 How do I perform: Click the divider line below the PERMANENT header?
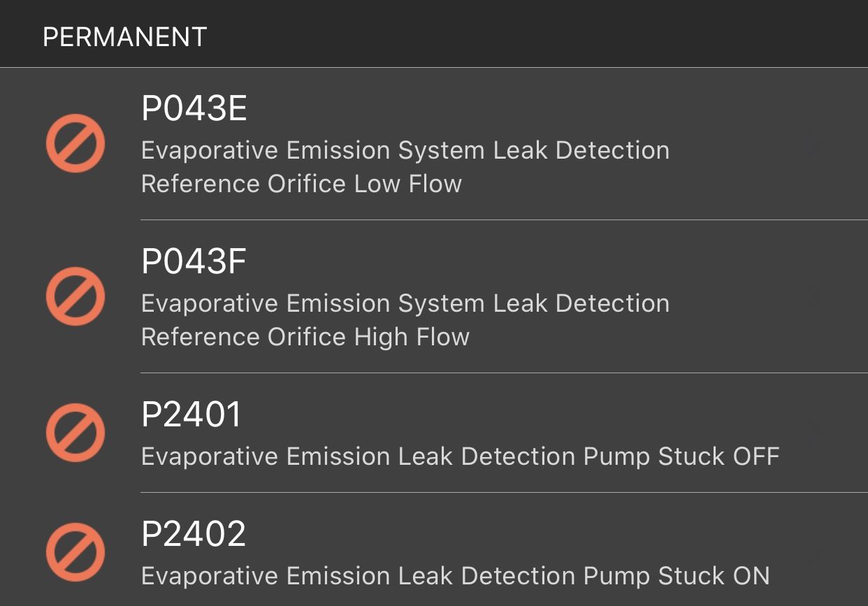(x=434, y=68)
